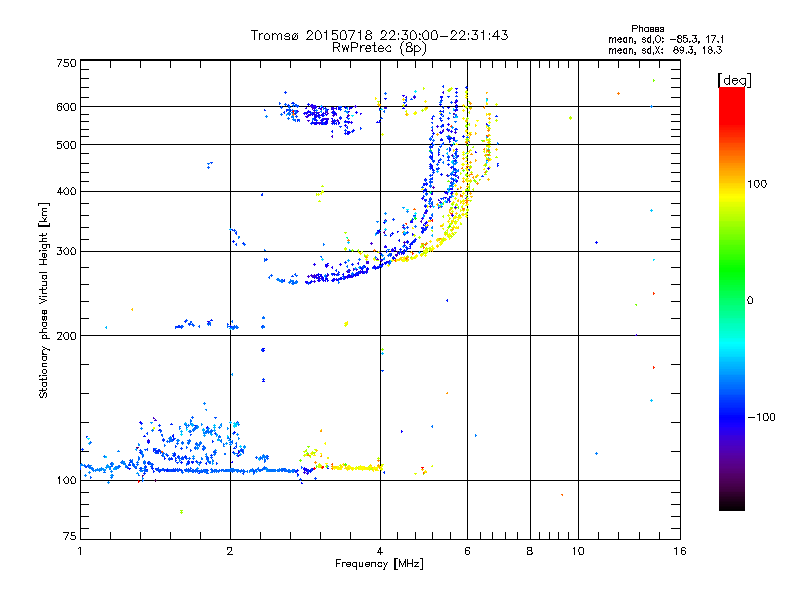Click the plot title 'Tromsø 20150718 22:30:00-22:31:43'
The height and width of the screenshot is (600, 800).
(x=379, y=35)
